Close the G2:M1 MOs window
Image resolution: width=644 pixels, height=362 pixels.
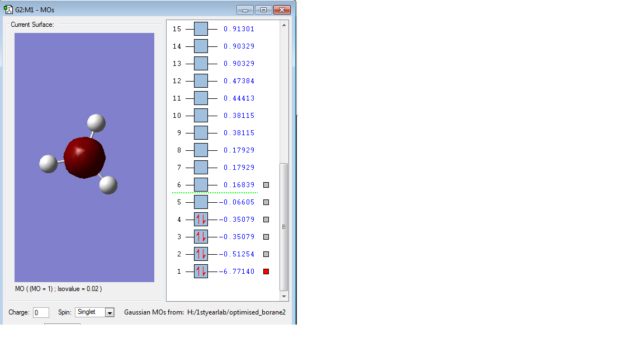point(282,10)
